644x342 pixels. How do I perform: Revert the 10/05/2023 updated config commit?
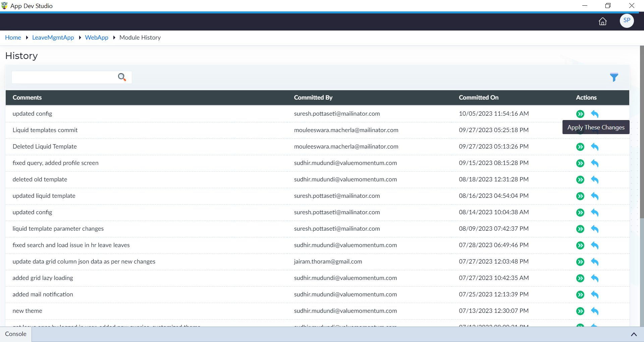tap(595, 114)
